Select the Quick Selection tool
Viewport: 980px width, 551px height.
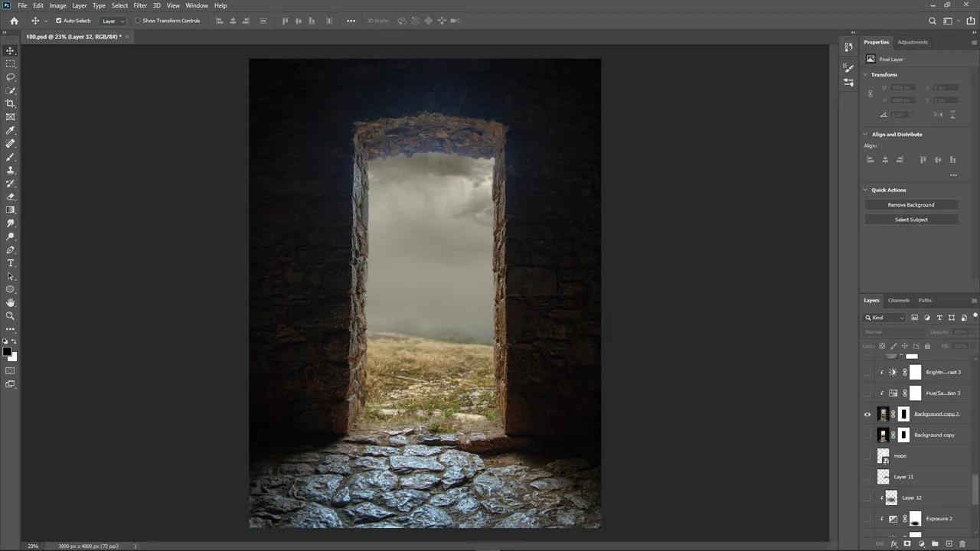point(10,90)
